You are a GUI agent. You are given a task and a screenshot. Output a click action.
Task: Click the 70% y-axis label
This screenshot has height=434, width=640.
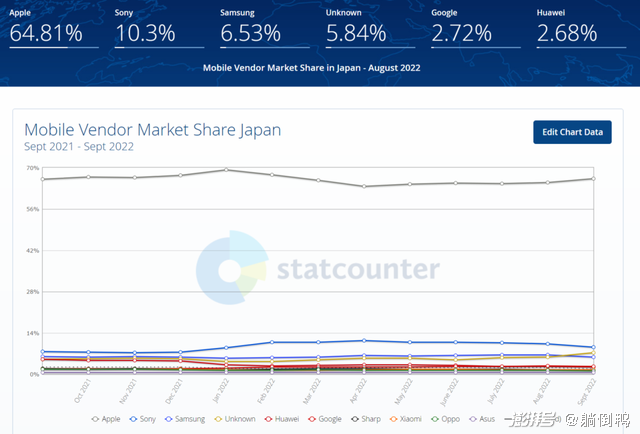[33, 168]
